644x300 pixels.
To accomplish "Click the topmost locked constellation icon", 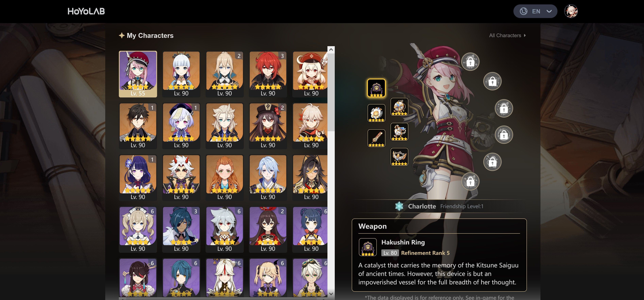I will click(470, 62).
